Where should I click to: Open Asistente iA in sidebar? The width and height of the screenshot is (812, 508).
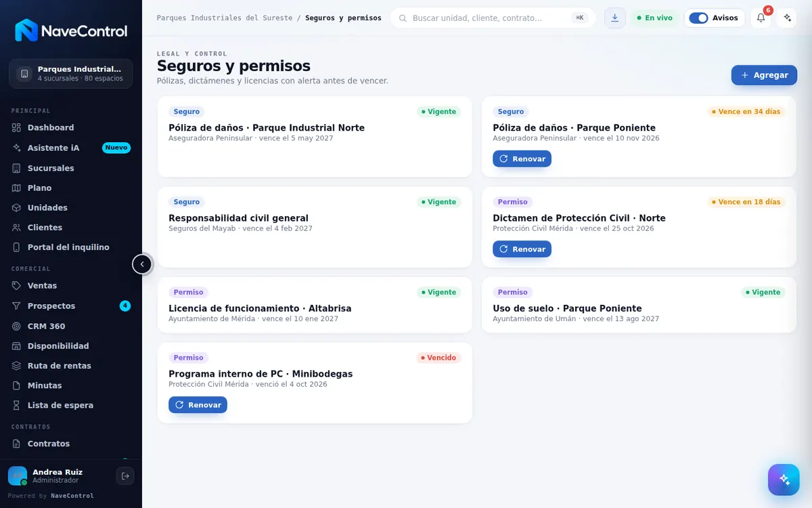[x=71, y=148]
